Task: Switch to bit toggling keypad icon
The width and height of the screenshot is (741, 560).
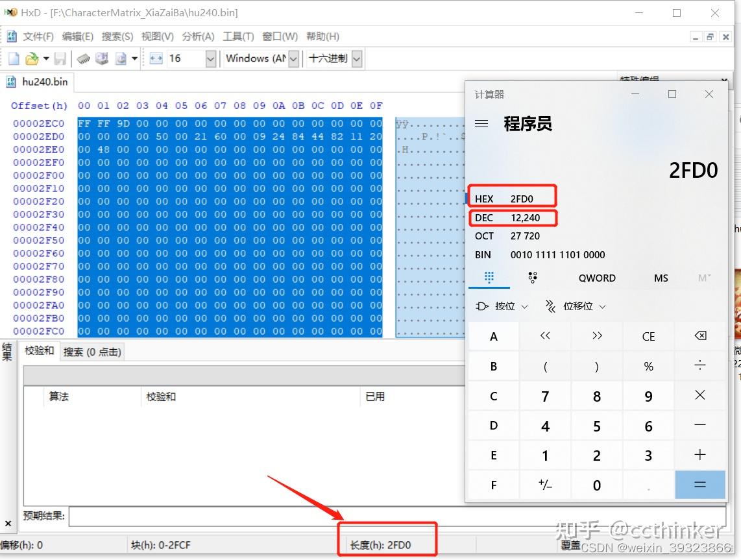Action: (533, 277)
